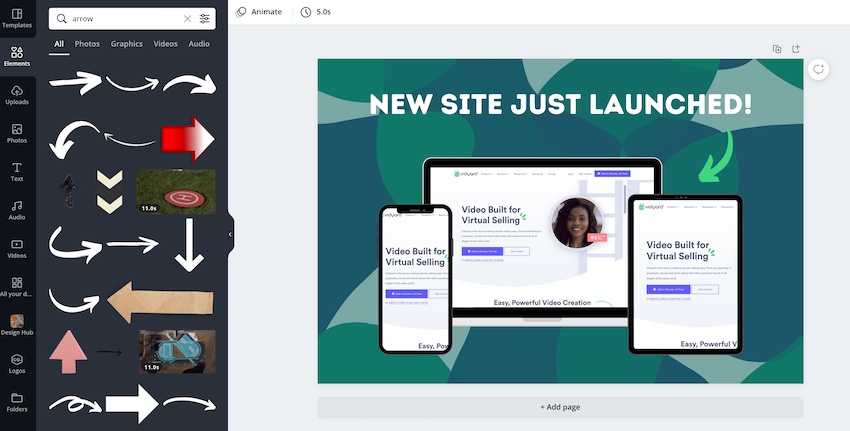This screenshot has height=431, width=850.
Task: Select the cream double chevron graphic
Action: [110, 192]
